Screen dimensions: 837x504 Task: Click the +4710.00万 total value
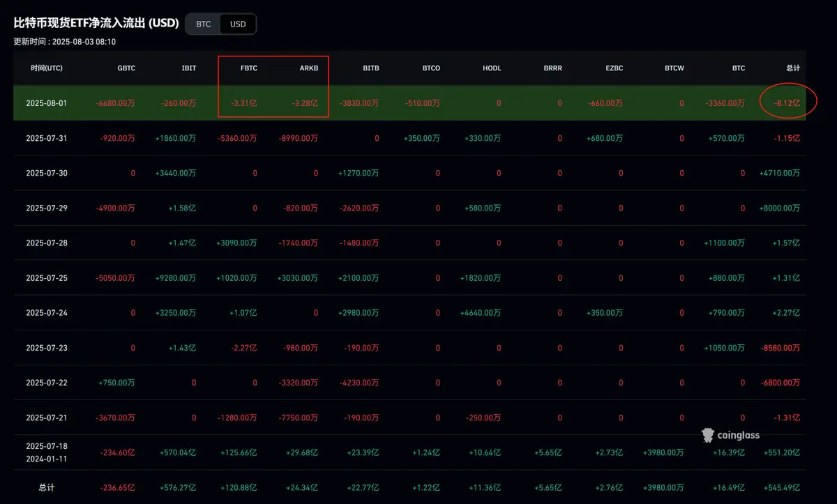(x=780, y=173)
